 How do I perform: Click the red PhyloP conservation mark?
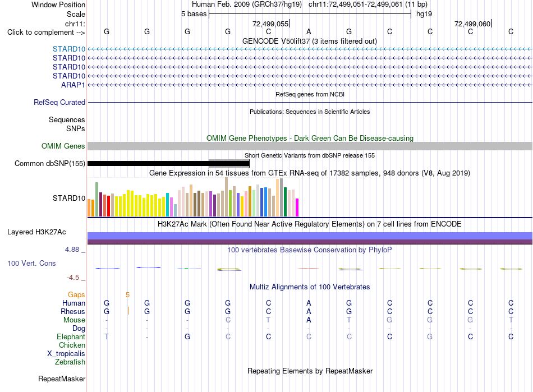(x=309, y=269)
